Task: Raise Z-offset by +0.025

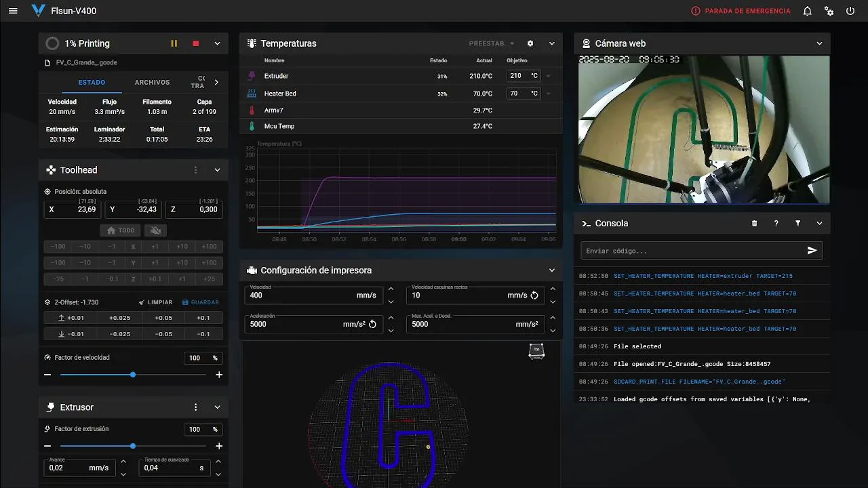Action: point(119,318)
